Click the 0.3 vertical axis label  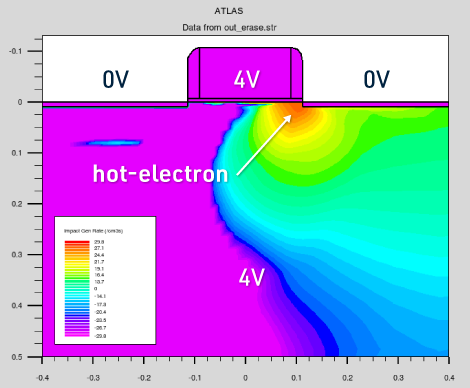coord(17,255)
